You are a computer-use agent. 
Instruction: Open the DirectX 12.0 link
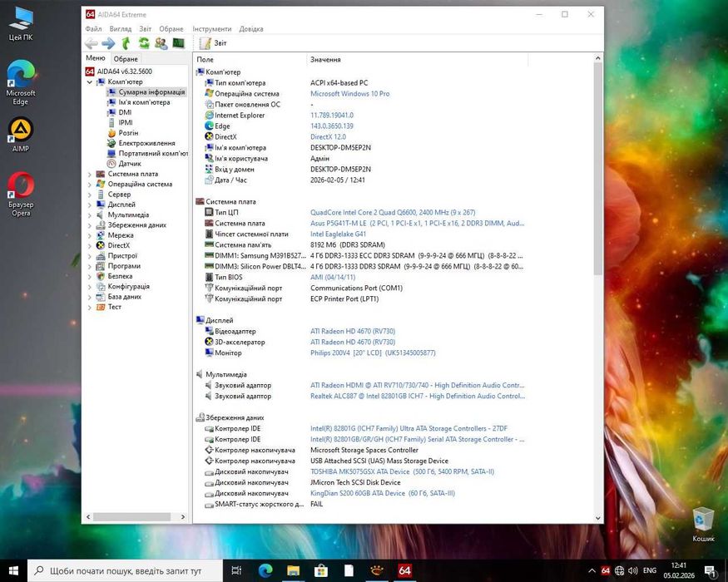(x=329, y=137)
